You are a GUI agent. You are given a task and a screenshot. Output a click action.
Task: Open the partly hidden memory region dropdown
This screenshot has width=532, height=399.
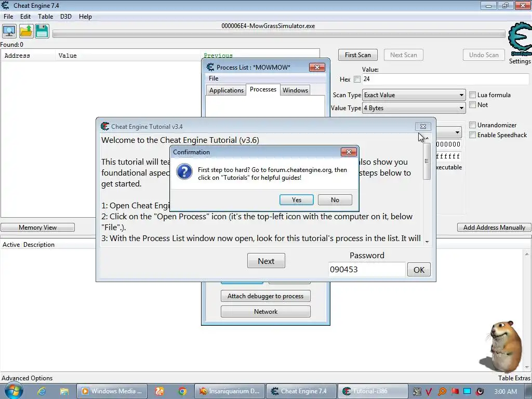(448, 132)
